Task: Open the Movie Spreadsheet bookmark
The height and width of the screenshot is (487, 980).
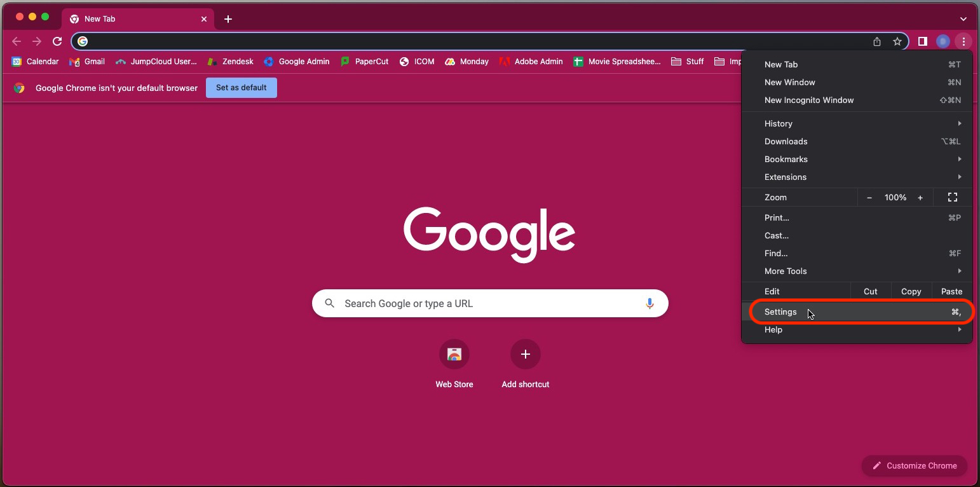Action: click(x=617, y=62)
